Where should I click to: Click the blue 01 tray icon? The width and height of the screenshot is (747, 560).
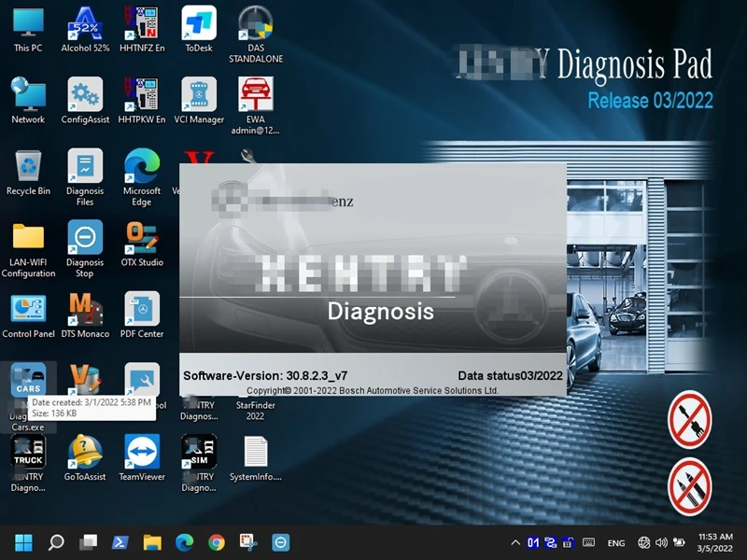pyautogui.click(x=533, y=542)
